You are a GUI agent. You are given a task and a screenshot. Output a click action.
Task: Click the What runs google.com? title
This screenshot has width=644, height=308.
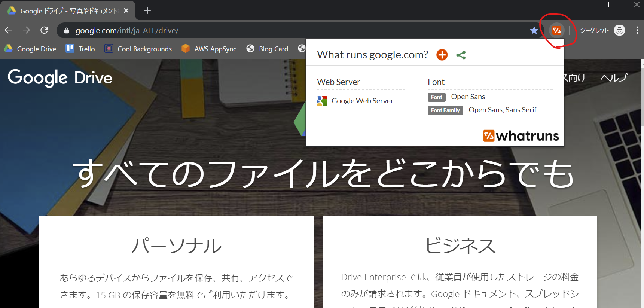tap(373, 55)
